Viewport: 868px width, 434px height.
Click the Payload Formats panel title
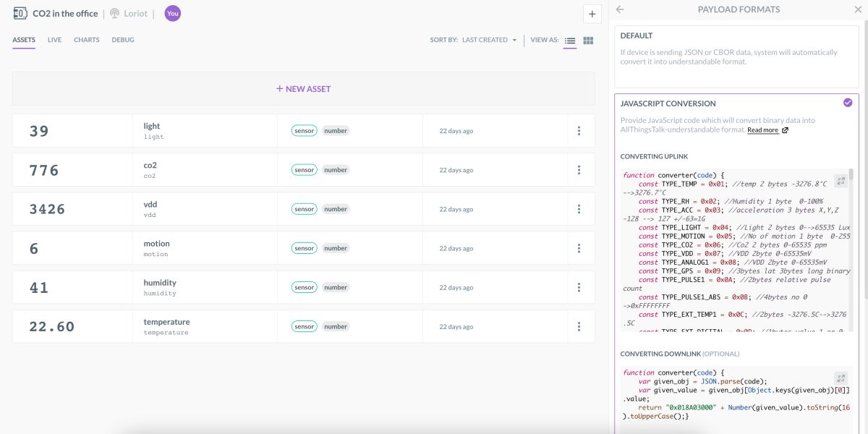tap(739, 9)
